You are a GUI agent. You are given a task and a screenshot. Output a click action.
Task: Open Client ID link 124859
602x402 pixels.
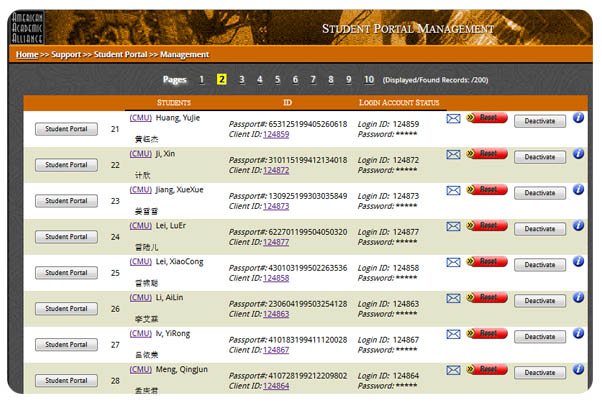(276, 134)
